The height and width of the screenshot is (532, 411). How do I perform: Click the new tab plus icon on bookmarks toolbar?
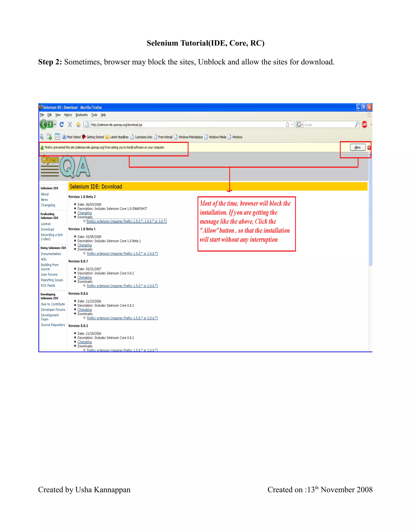[x=49, y=137]
